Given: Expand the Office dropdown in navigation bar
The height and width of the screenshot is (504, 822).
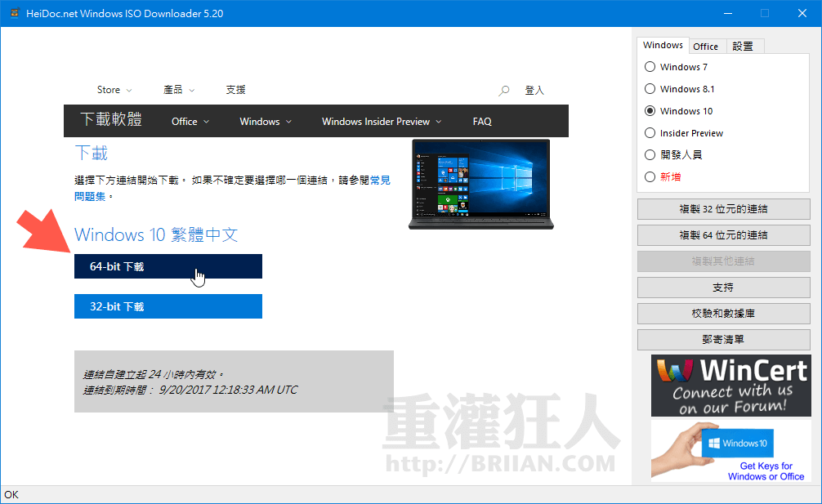Looking at the screenshot, I should click(190, 122).
